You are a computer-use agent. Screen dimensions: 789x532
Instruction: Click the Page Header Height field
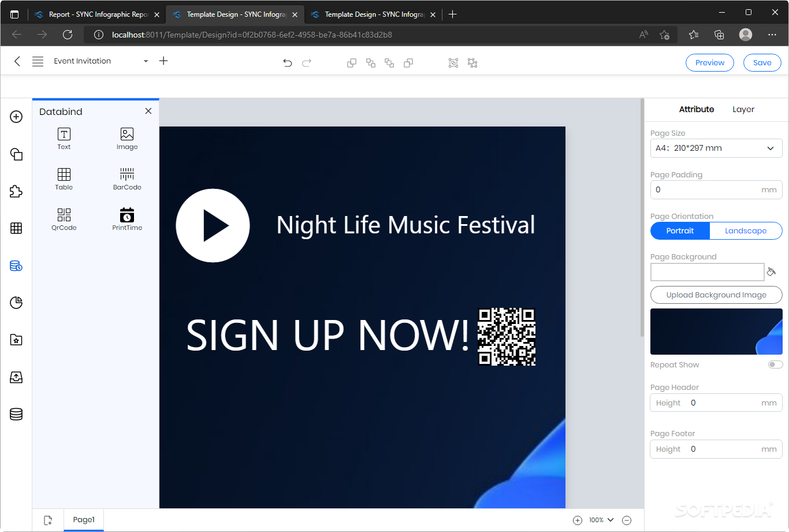716,403
